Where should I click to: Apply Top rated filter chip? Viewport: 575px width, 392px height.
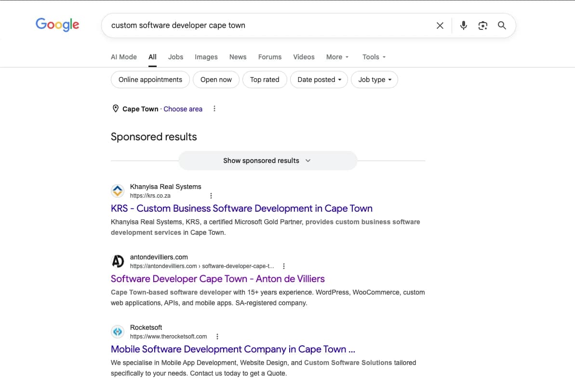tap(265, 80)
